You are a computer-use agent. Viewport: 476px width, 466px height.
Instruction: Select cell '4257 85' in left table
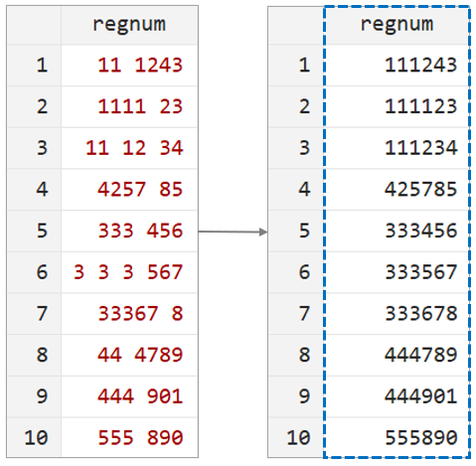(129, 190)
